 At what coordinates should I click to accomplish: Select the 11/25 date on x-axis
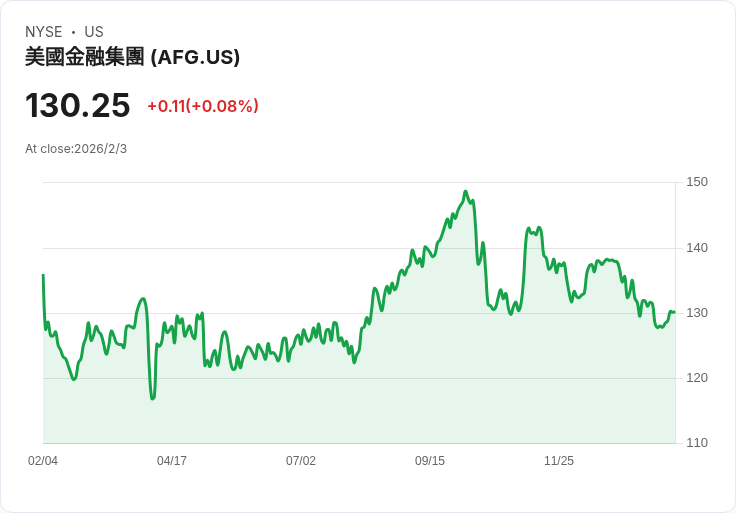[x=559, y=461]
